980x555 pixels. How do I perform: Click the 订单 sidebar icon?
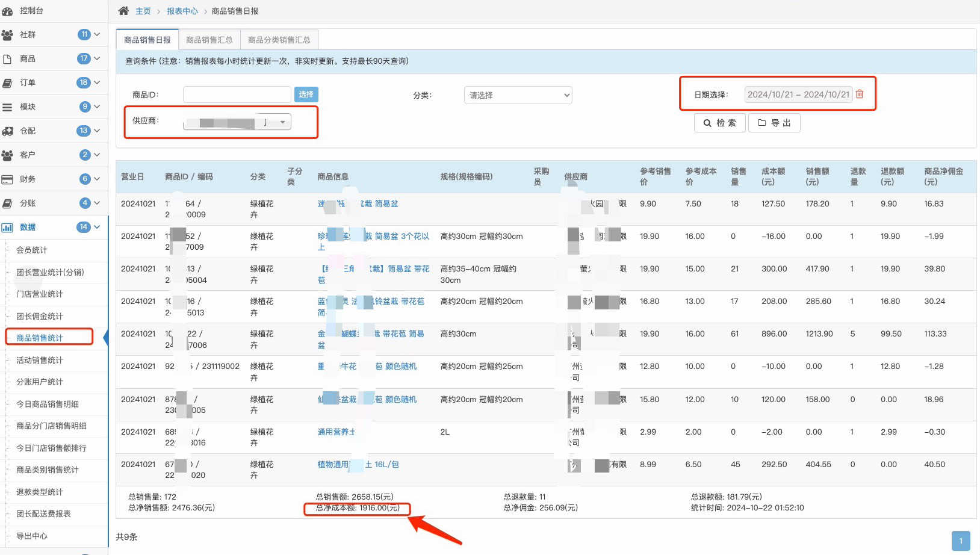[7, 83]
